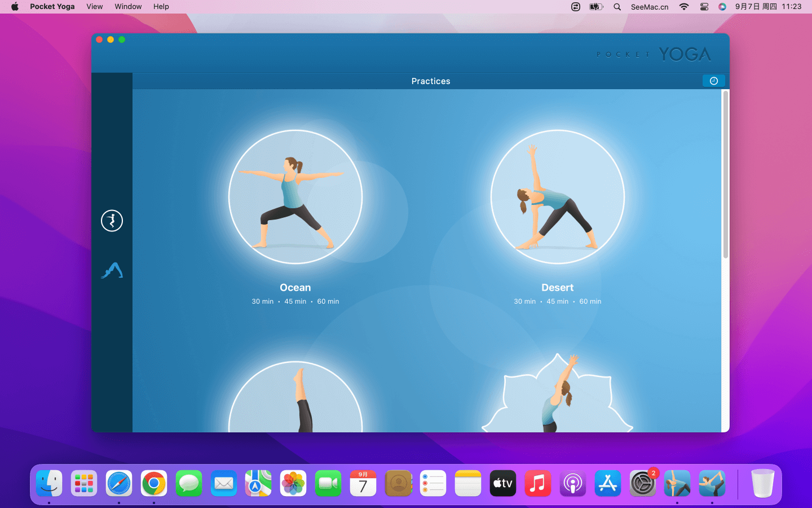
Task: Choose 45 min duration for Ocean
Action: (295, 301)
